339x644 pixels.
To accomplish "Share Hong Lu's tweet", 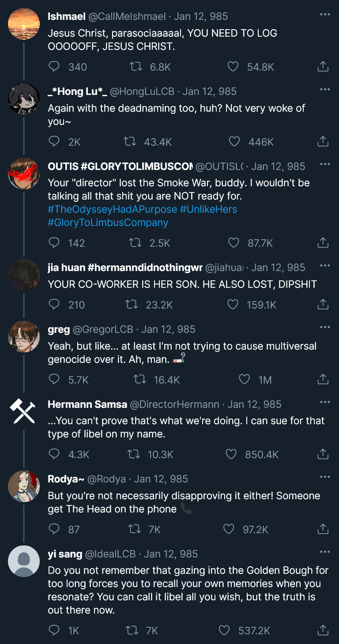I will tap(323, 142).
